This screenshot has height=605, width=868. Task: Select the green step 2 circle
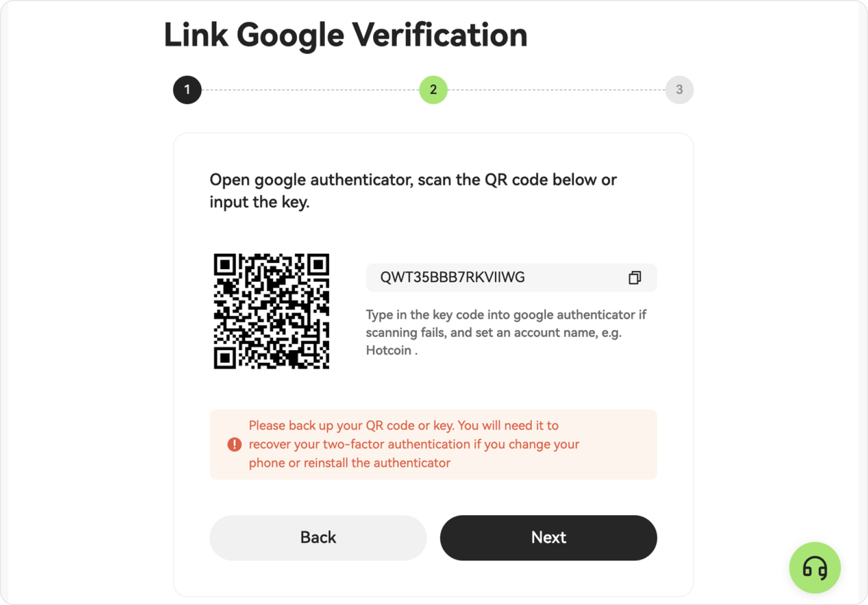[433, 90]
